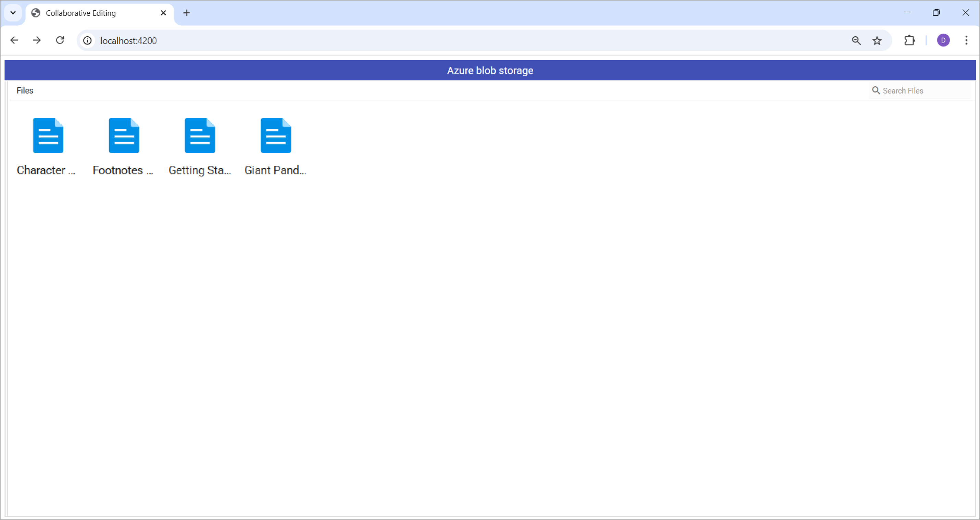This screenshot has height=520, width=980.
Task: Open the Character document file icon
Action: click(48, 136)
